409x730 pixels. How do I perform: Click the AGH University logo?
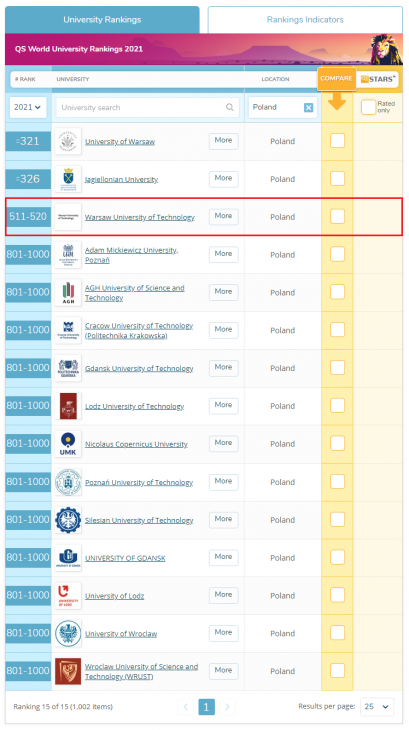click(x=68, y=293)
